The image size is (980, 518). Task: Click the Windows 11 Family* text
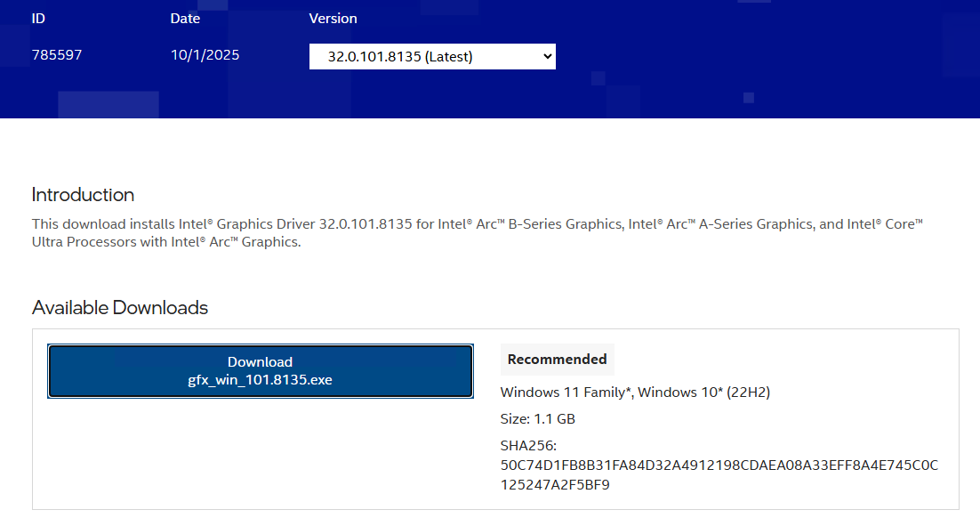(x=566, y=393)
